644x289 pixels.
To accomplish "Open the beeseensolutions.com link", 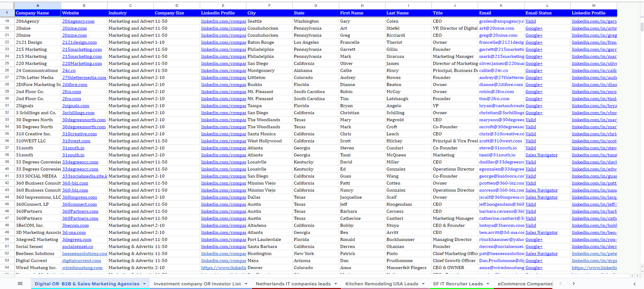I will click(84, 253).
